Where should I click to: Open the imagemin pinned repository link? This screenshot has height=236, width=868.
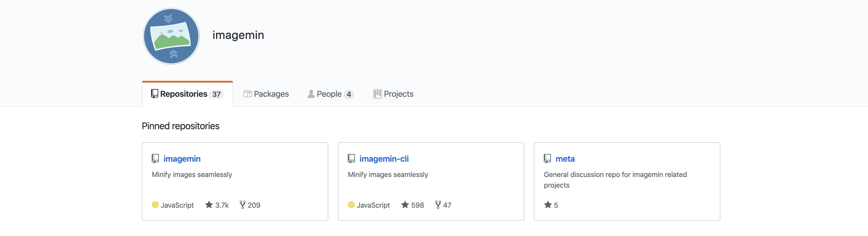coord(182,159)
